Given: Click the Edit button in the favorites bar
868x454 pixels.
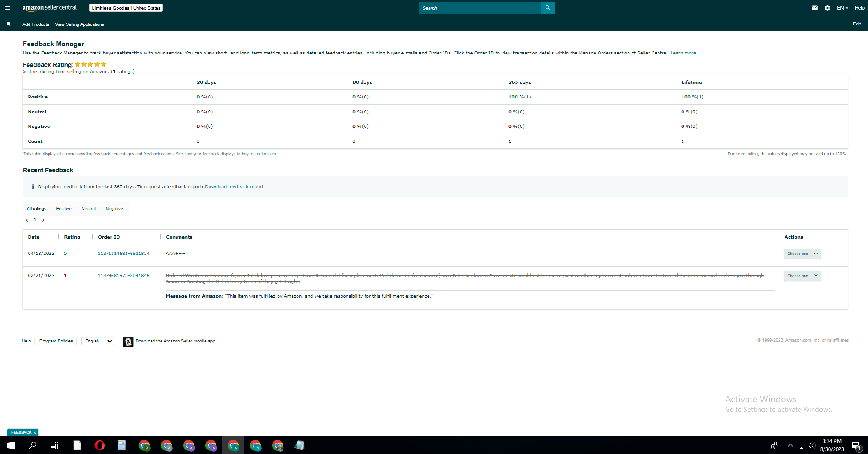Looking at the screenshot, I should (x=857, y=24).
